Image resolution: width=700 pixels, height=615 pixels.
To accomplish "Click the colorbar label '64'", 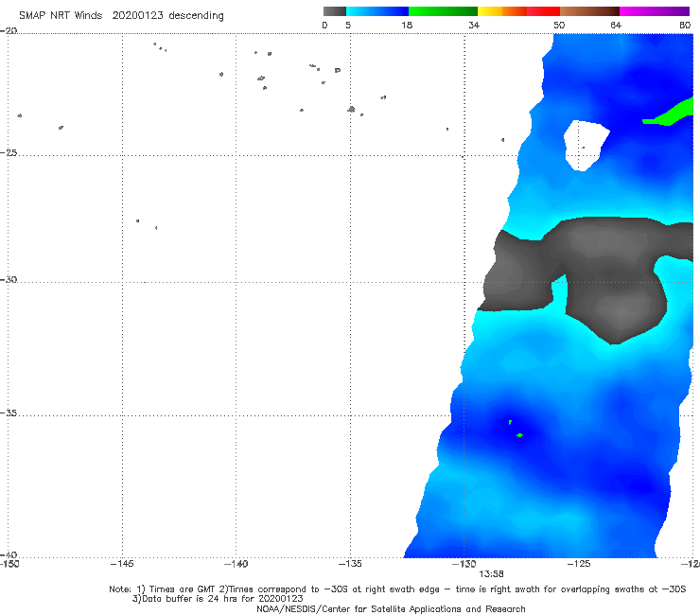I will 616,25.
